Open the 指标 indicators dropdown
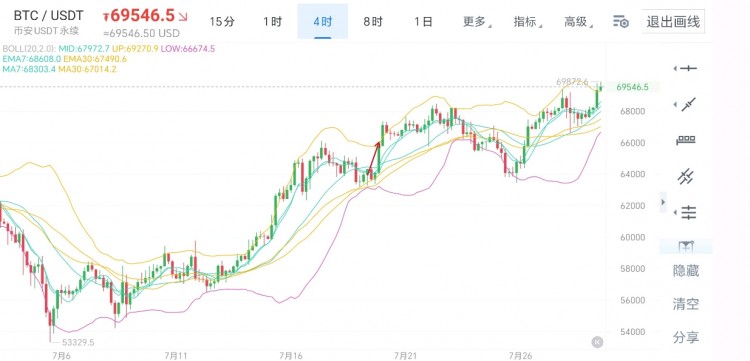This screenshot has height=361, width=750. (527, 22)
